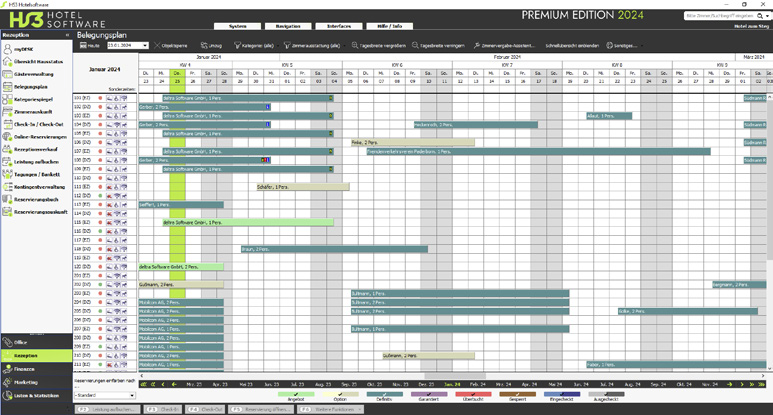Screen dimensions: 773x415
Task: Click Schnellübersicht einblenden
Action: [x=572, y=45]
